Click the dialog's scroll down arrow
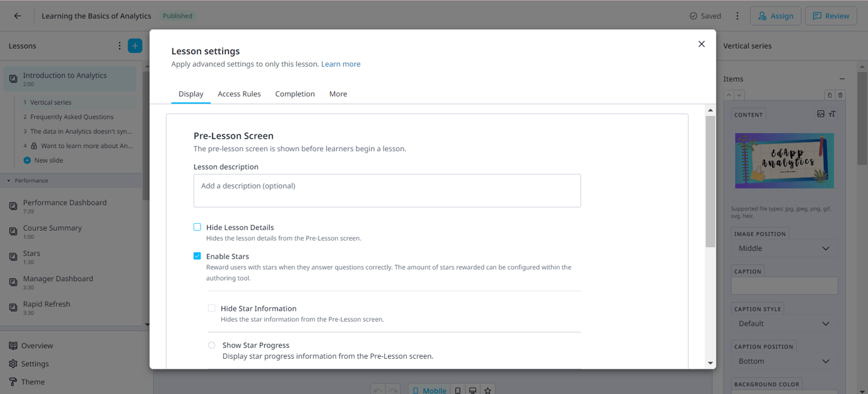 [710, 363]
